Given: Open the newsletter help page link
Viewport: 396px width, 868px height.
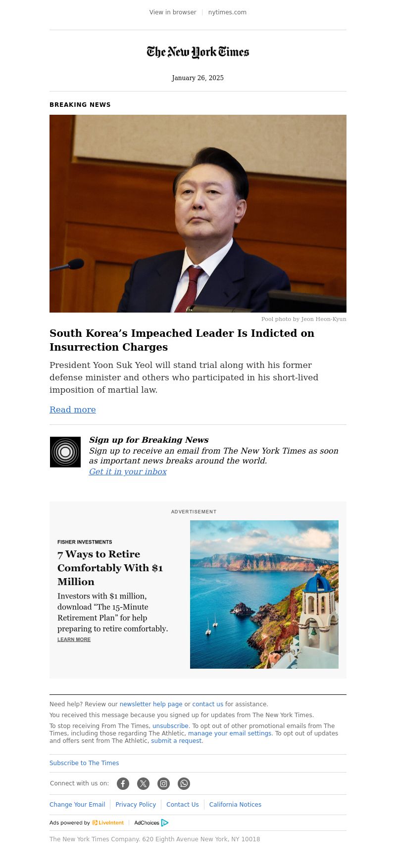Looking at the screenshot, I should click(151, 704).
